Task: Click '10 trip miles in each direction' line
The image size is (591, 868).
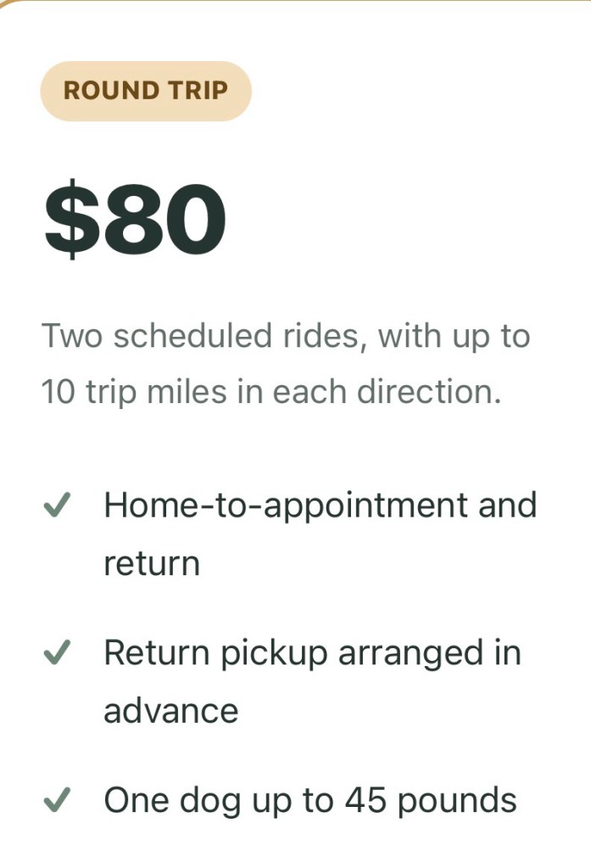Action: 271,392
